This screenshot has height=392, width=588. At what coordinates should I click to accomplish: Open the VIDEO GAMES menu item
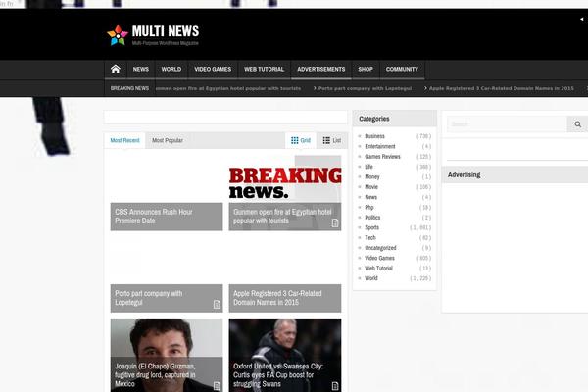[213, 69]
